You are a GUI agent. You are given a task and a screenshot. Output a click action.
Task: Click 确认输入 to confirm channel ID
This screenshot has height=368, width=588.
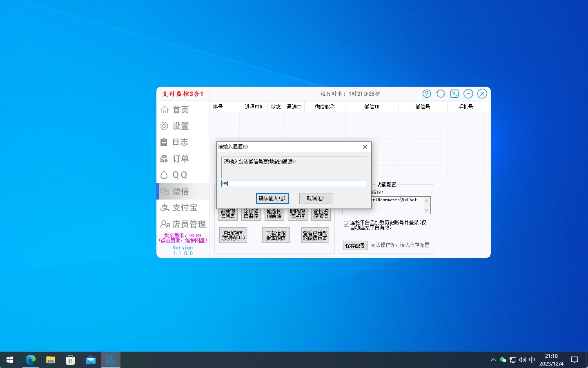(272, 198)
